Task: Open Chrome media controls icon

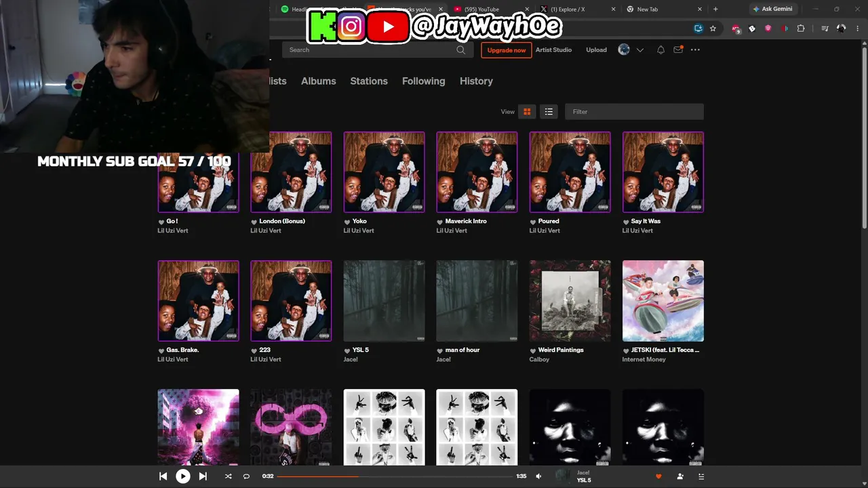Action: coord(825,28)
